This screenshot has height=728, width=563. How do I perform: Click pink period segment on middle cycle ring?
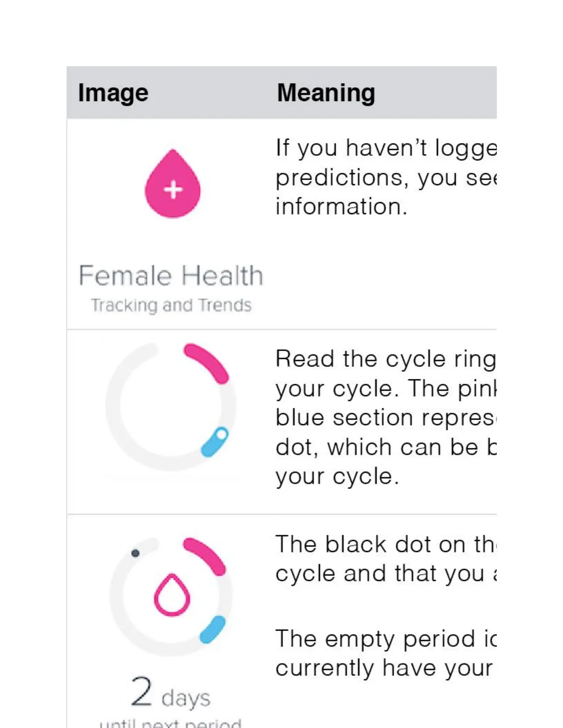click(x=207, y=362)
